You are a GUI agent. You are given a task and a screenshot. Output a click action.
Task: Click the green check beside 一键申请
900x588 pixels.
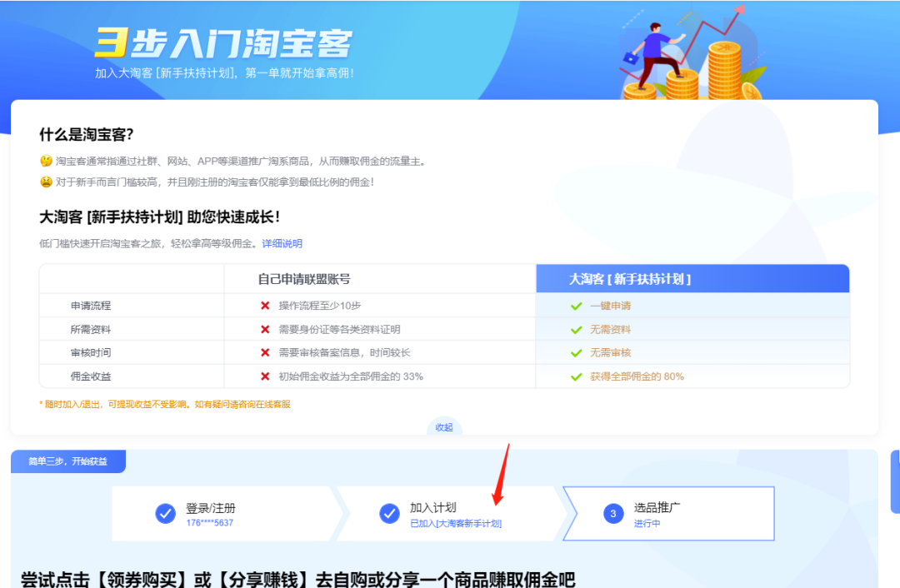coord(577,306)
